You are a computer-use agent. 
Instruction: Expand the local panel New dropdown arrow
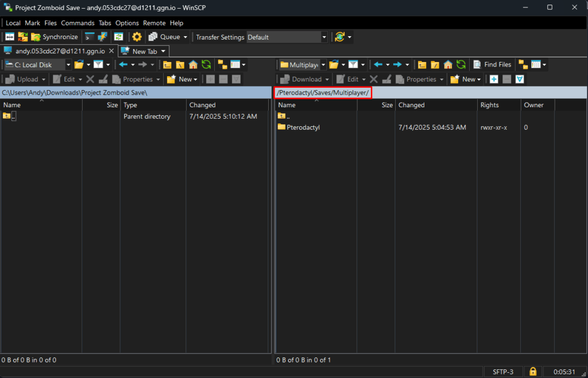point(195,79)
